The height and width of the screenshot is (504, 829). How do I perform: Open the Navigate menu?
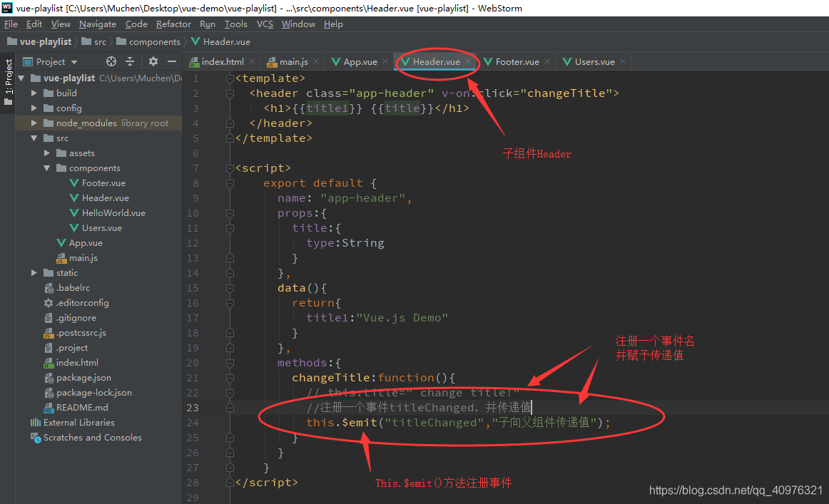tap(98, 24)
